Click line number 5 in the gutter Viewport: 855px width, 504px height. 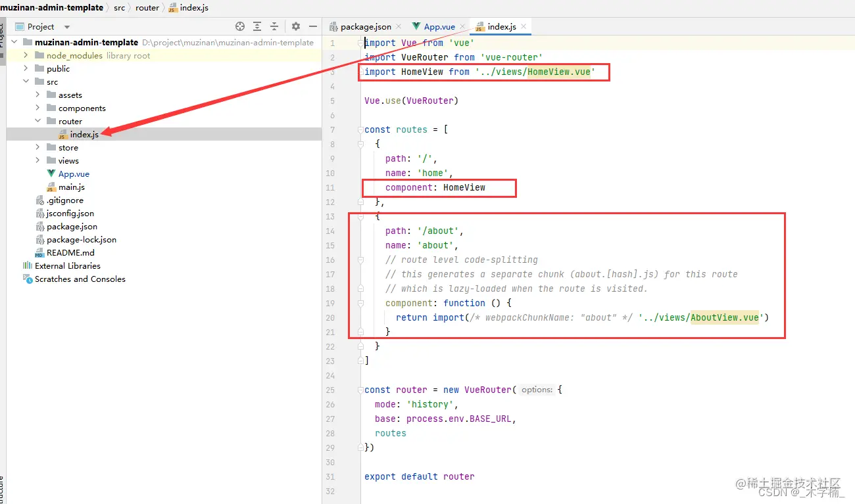333,101
